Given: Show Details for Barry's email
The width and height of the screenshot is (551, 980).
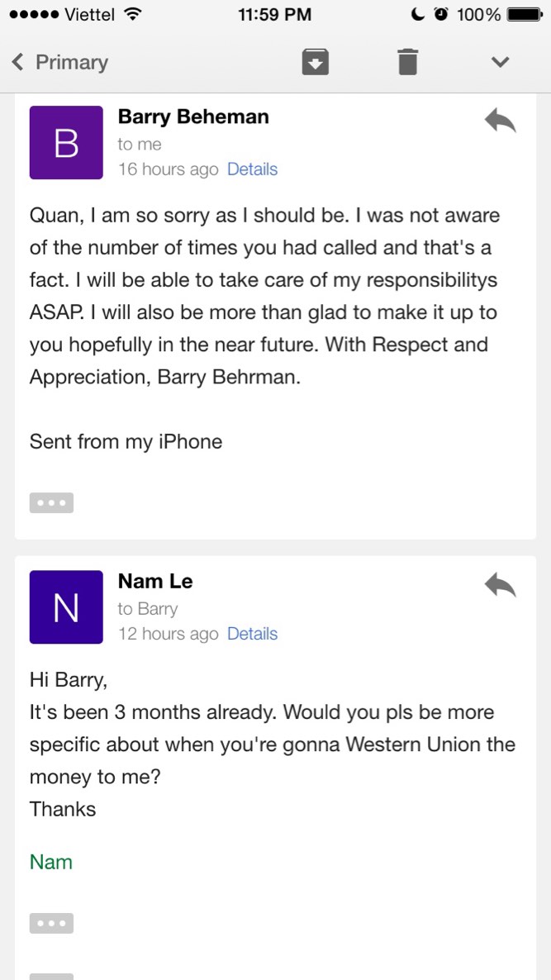Looking at the screenshot, I should [252, 169].
